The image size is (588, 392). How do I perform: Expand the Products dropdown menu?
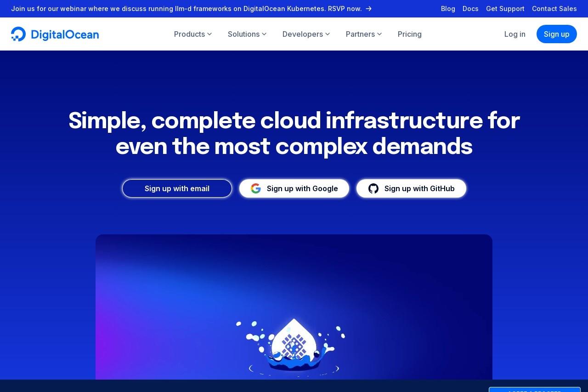point(192,34)
